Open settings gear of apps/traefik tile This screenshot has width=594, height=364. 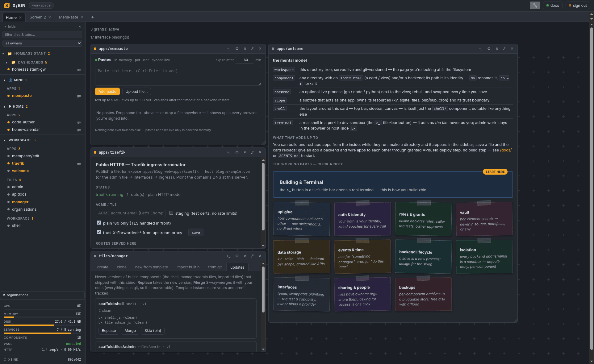pos(237,152)
